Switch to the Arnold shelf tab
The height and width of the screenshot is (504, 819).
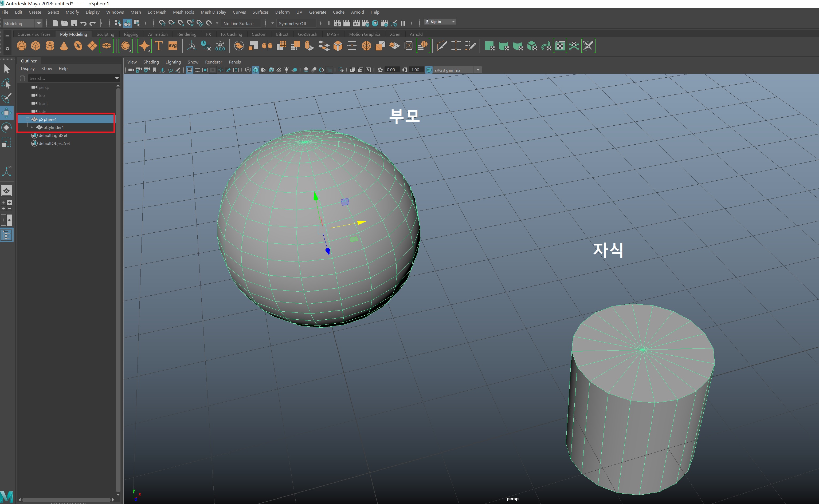point(416,34)
